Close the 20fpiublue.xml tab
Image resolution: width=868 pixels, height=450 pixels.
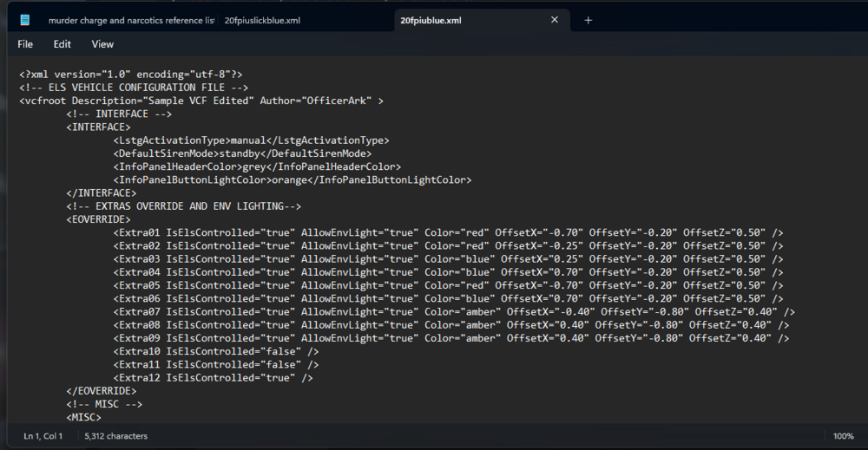click(x=555, y=20)
